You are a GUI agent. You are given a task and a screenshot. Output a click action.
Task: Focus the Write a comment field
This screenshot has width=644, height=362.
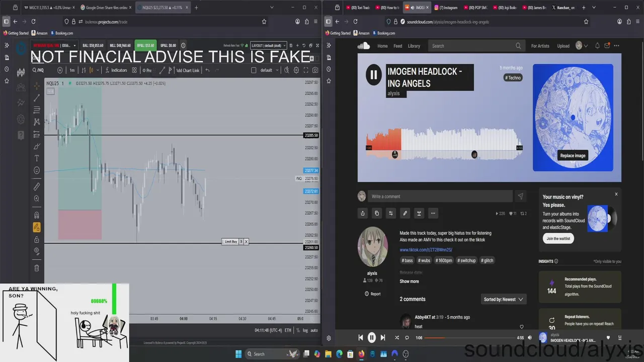[x=440, y=196]
